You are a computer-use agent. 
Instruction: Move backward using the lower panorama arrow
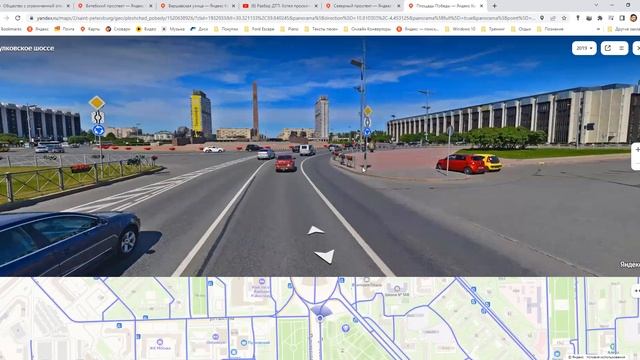[x=325, y=256]
